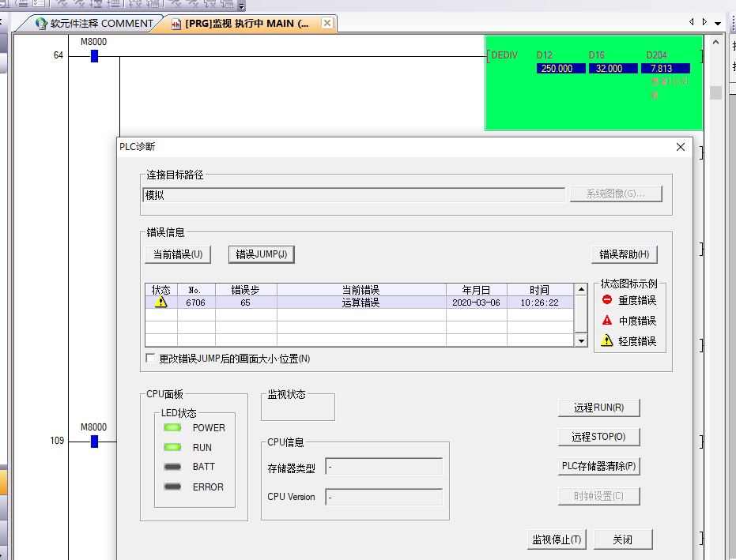Click the error list scroll-up arrow
The height and width of the screenshot is (560, 736).
click(x=582, y=290)
